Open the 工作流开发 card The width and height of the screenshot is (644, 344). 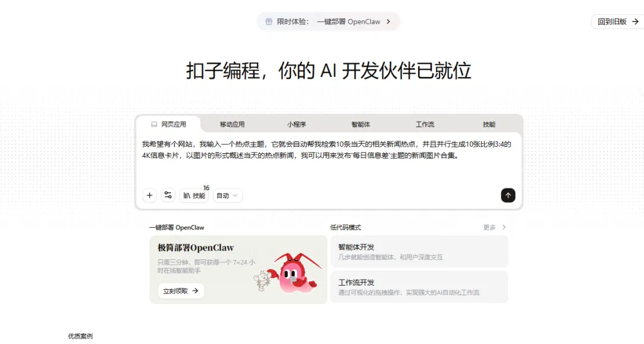coord(419,287)
